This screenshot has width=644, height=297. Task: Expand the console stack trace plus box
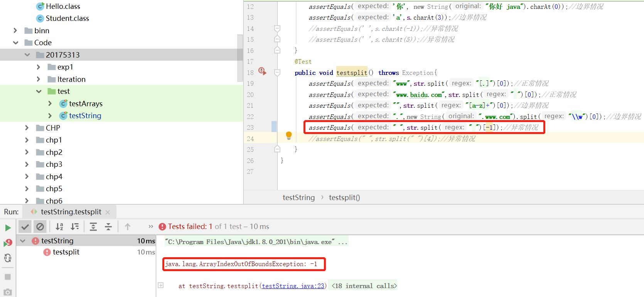pyautogui.click(x=161, y=285)
